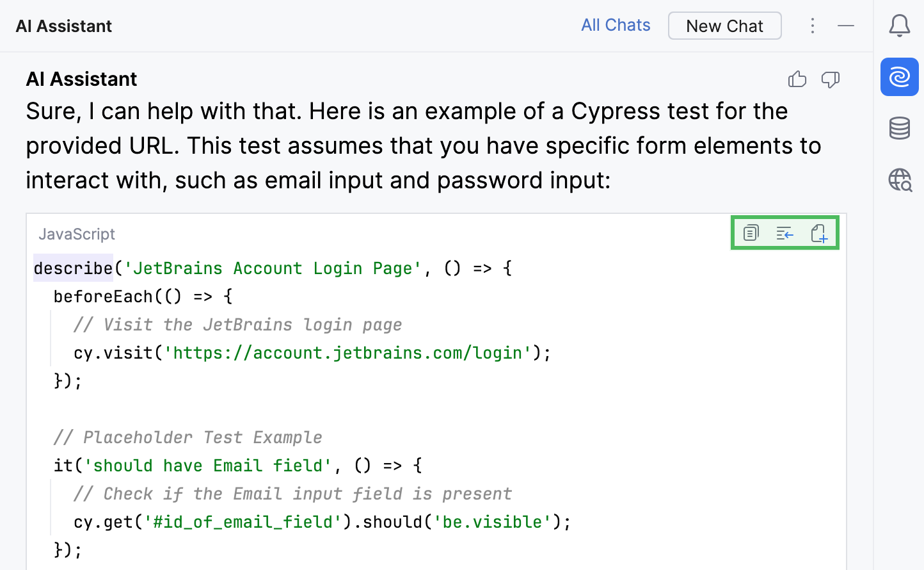The height and width of the screenshot is (570, 924).
Task: Click the '// Placeholder Test Example' comment
Action: pos(187,437)
